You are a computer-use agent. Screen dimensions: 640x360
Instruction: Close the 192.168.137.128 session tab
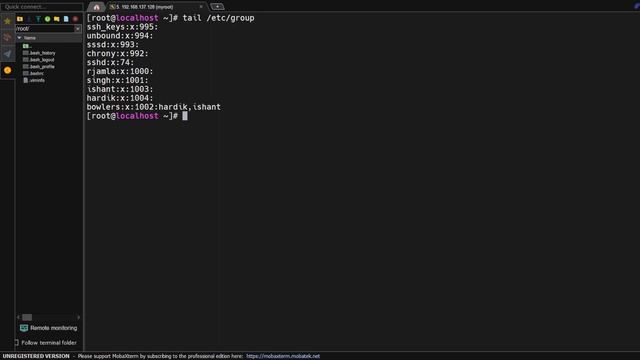click(x=201, y=7)
